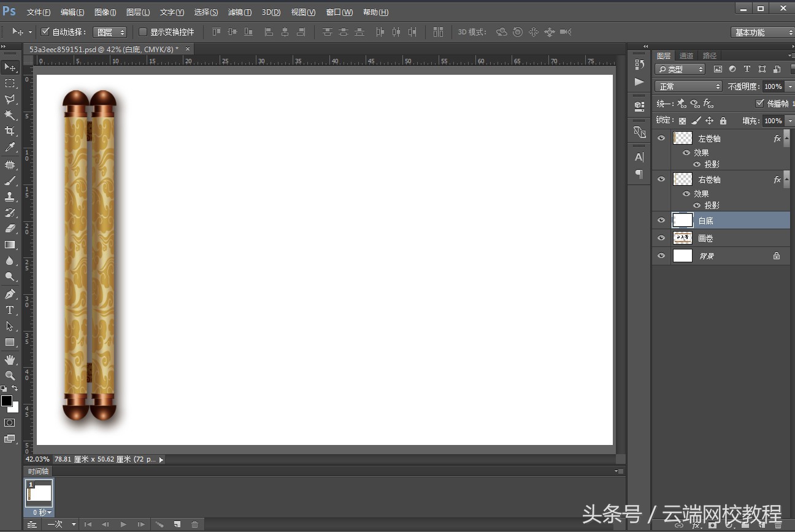Image resolution: width=795 pixels, height=532 pixels.
Task: Activate the Hand tool
Action: tap(10, 359)
